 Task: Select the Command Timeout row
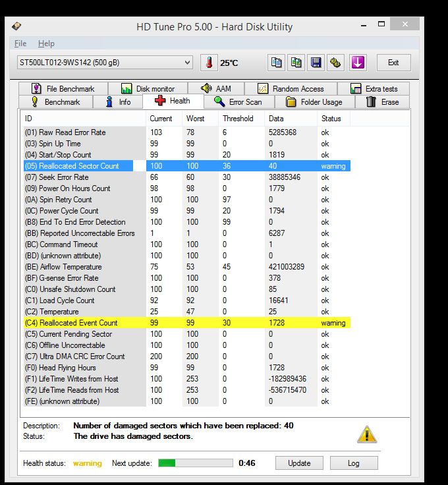[186, 244]
